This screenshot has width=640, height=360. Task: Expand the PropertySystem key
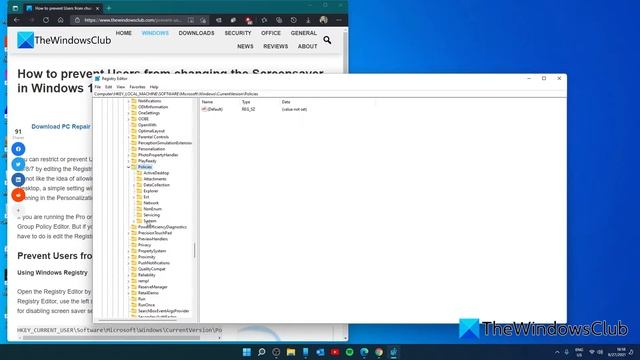click(x=128, y=251)
